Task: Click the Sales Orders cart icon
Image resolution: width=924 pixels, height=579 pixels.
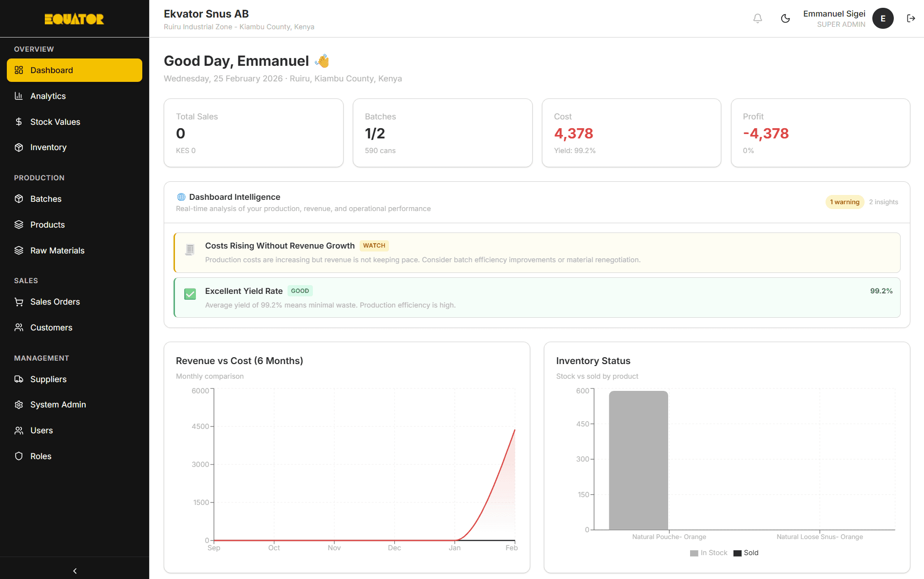Action: pyautogui.click(x=19, y=302)
